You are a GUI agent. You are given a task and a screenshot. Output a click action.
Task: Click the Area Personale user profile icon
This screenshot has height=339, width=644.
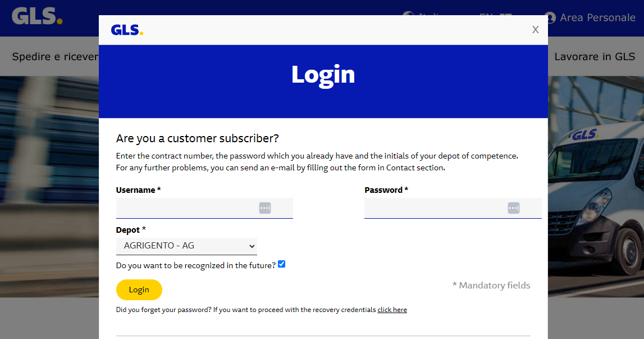(550, 18)
